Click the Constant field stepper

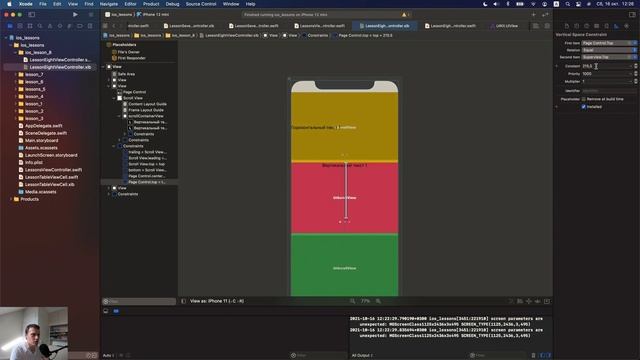tap(635, 66)
